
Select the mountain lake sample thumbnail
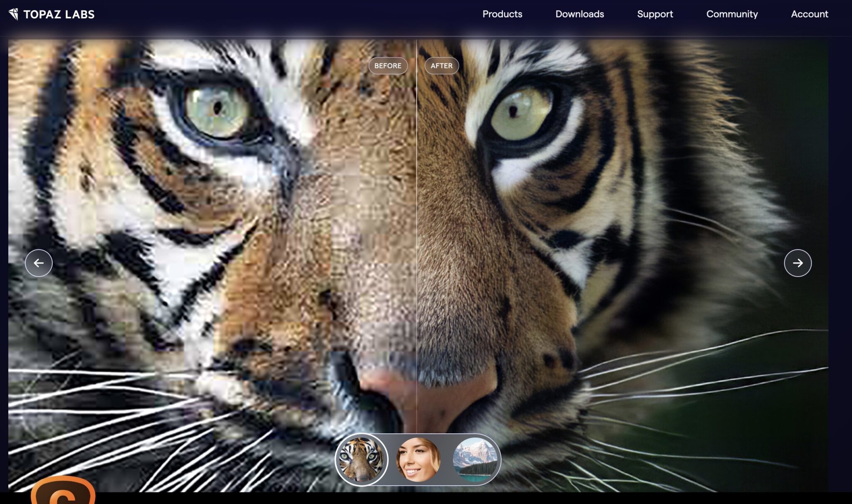[475, 460]
